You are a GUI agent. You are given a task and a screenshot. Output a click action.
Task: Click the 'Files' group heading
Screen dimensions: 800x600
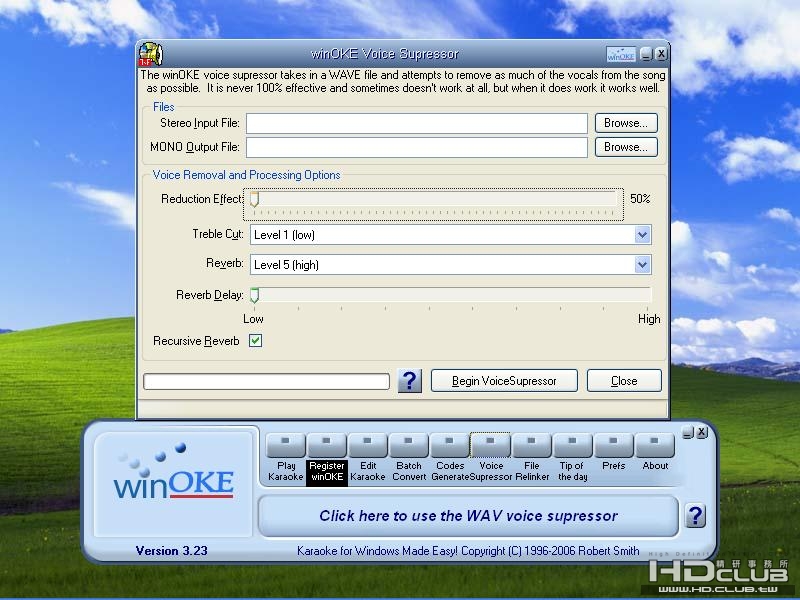click(163, 107)
